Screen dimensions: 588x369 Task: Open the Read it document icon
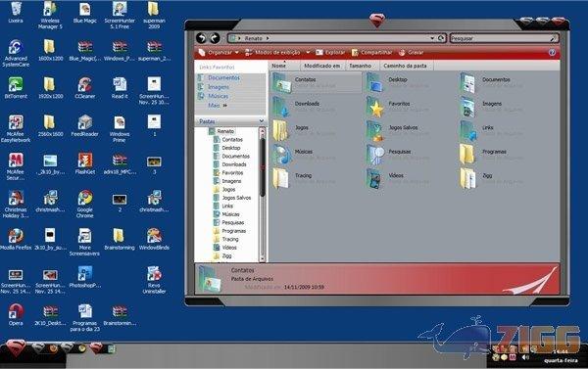[120, 88]
